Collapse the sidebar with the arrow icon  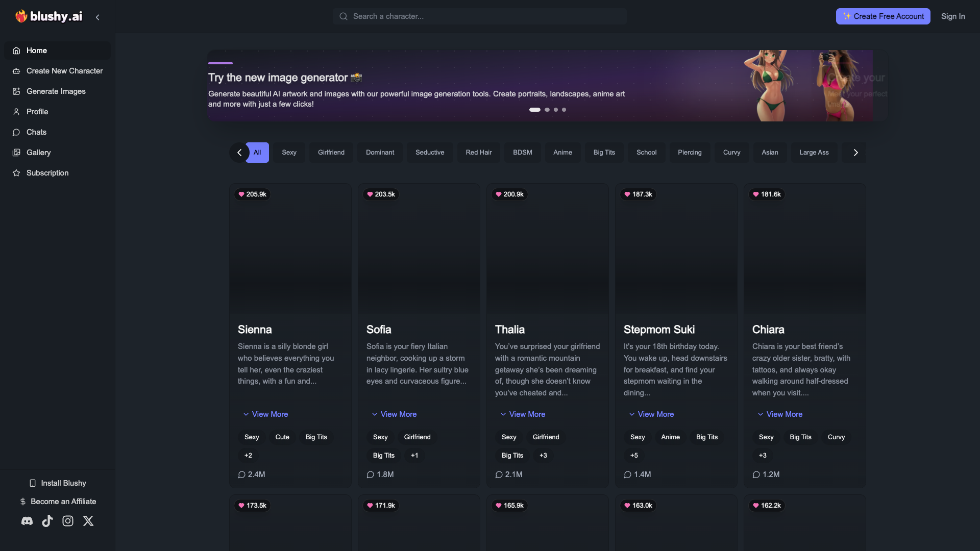click(x=97, y=17)
